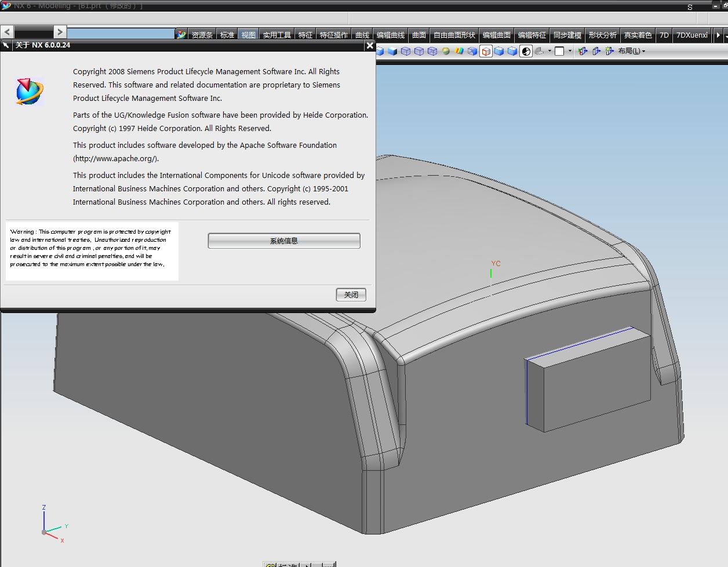
Task: Open dropdown arrow beside grey perspective icon
Action: click(x=549, y=51)
